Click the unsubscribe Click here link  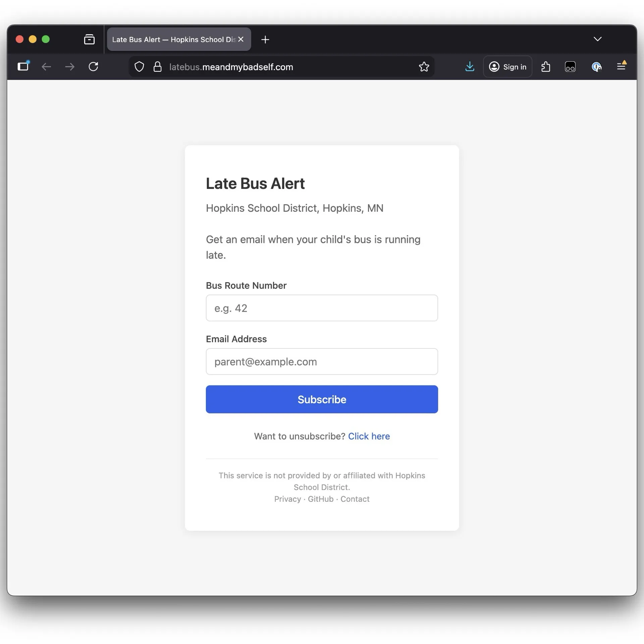coord(369,436)
